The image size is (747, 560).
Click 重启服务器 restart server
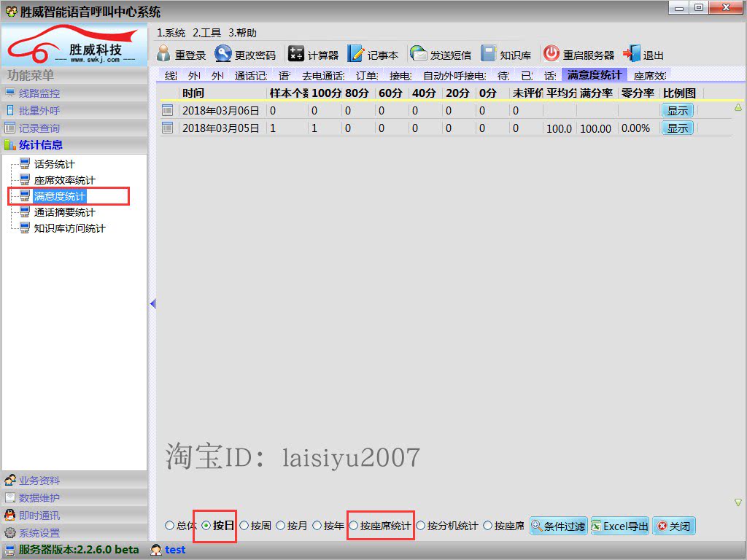(578, 55)
